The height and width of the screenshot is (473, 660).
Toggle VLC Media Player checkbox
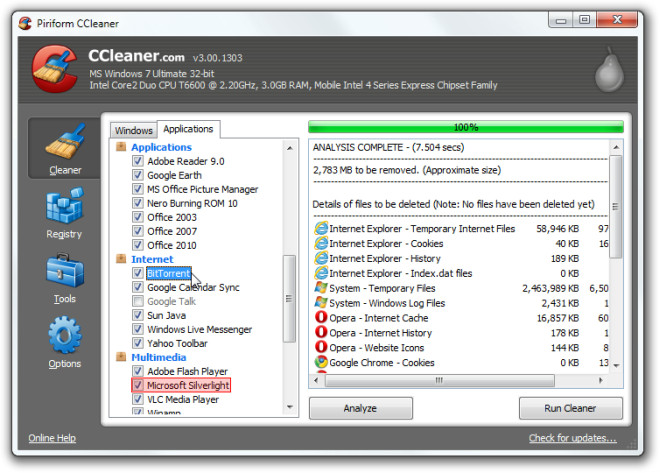(x=137, y=399)
